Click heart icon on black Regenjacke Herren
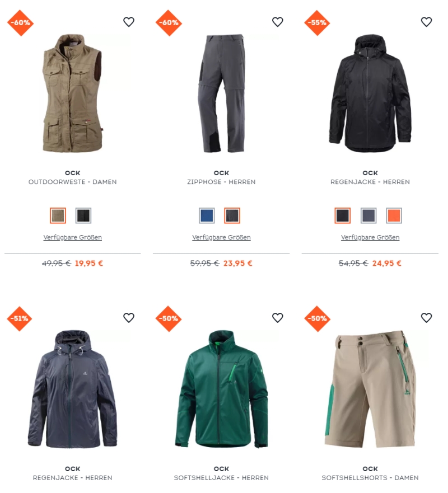The image size is (448, 493). click(x=426, y=22)
